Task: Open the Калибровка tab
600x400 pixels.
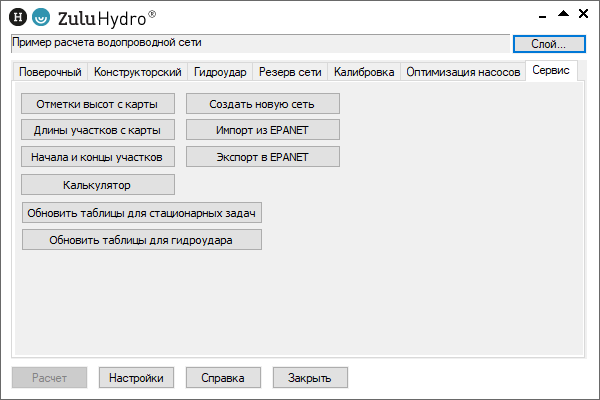Action: (363, 73)
